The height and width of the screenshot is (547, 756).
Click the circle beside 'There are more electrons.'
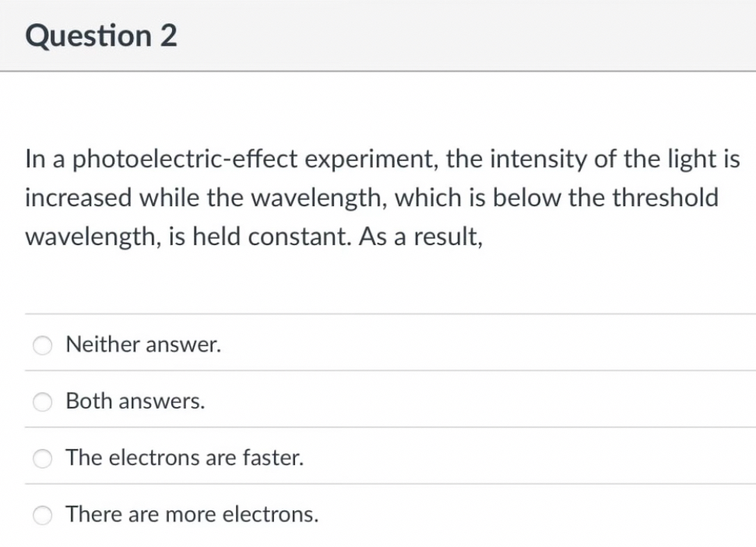pos(44,514)
